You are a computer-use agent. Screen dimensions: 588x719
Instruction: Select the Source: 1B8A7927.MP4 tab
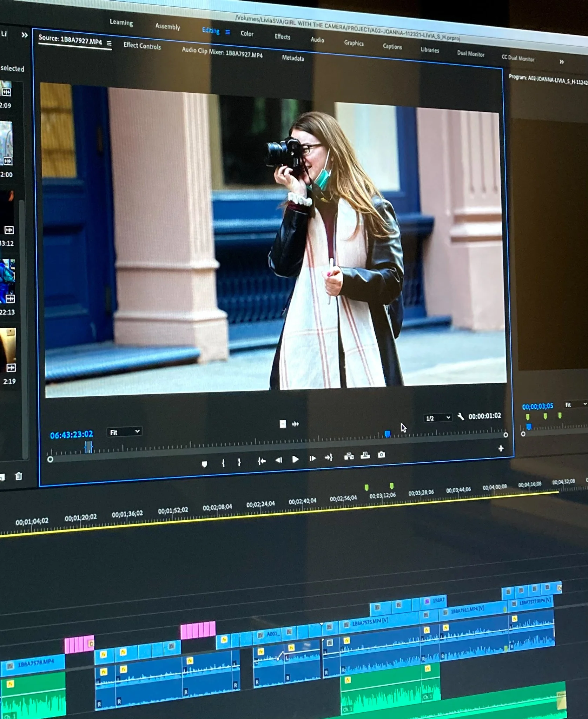click(70, 39)
